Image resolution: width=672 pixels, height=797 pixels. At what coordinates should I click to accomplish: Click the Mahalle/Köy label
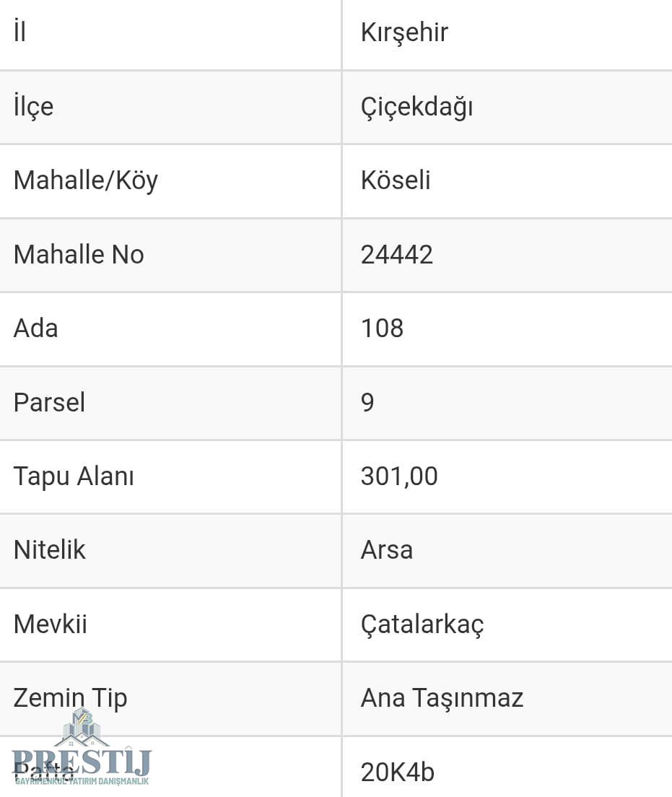coord(85,180)
